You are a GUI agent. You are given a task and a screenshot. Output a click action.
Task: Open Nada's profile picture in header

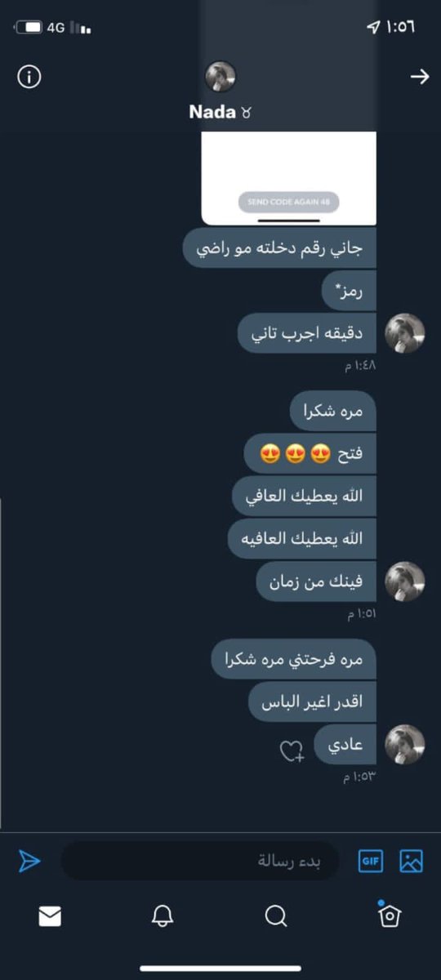coord(220,77)
